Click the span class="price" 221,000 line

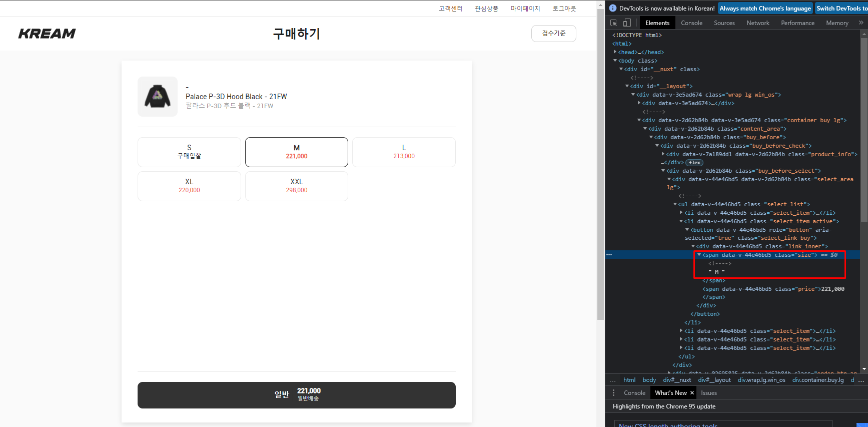click(773, 289)
